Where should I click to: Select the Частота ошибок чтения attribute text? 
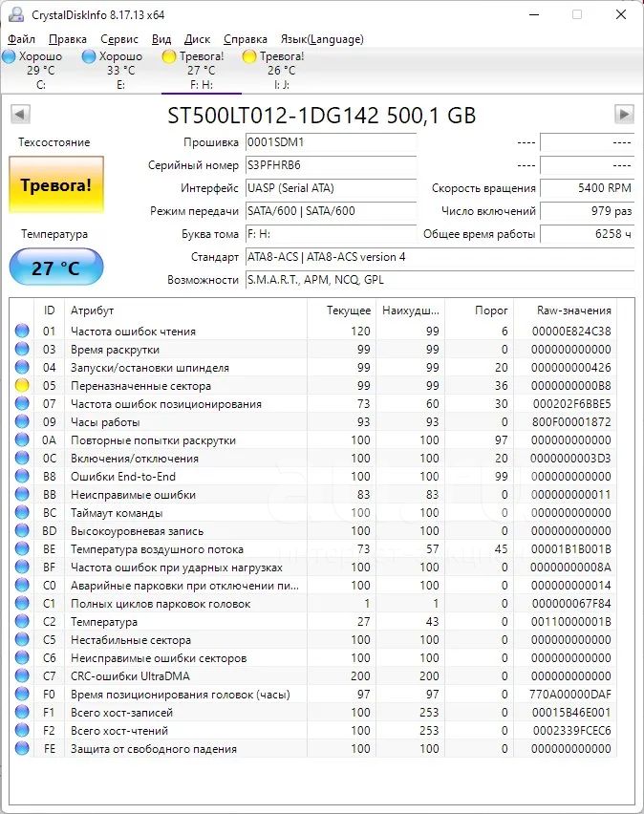[x=133, y=332]
